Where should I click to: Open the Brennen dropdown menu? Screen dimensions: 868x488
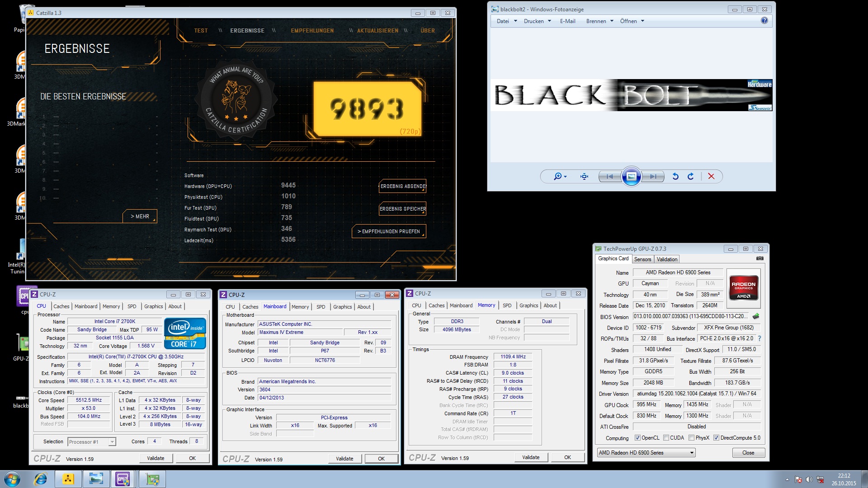600,21
